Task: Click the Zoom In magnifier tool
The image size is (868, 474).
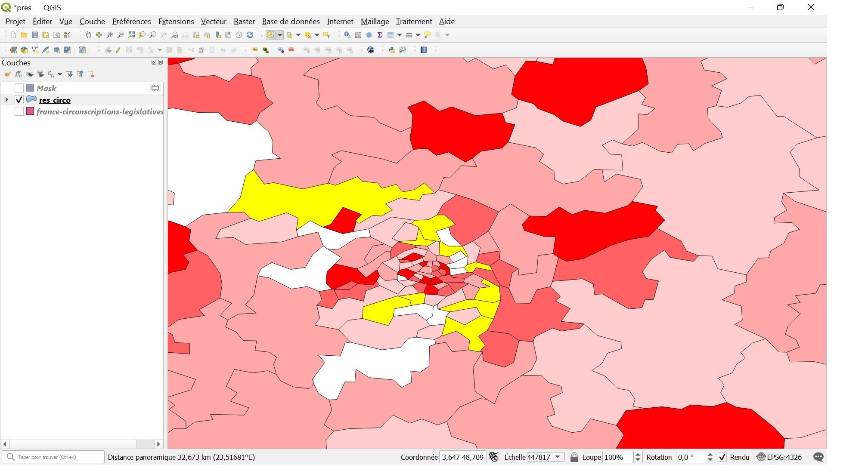Action: (x=110, y=35)
